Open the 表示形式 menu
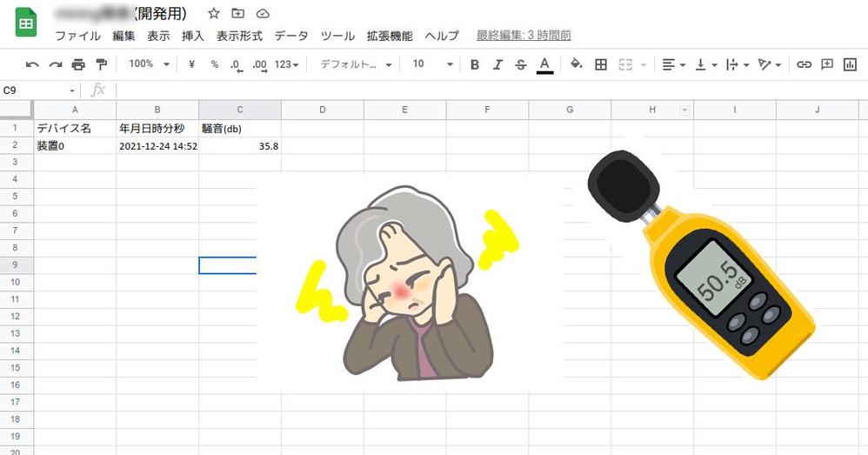 (239, 36)
